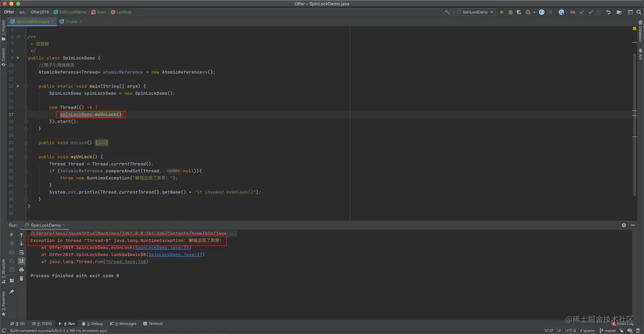Open the Database tool window on right

[x=640, y=31]
